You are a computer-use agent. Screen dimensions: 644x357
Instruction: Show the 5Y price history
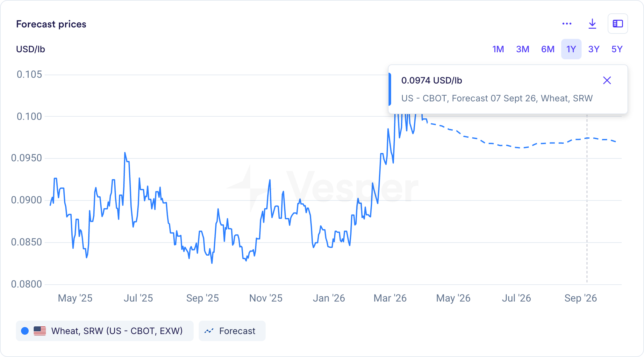(617, 49)
